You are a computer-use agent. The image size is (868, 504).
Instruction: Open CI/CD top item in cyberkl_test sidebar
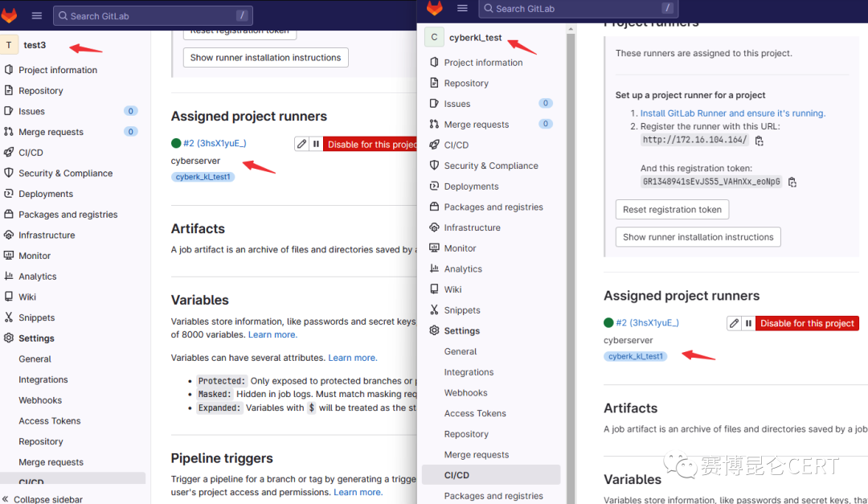457,145
